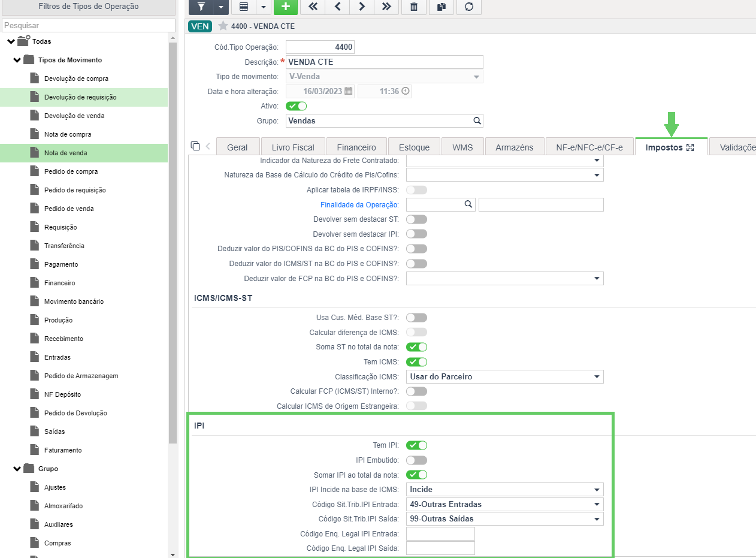
Task: Add a new record with green plus
Action: 286,7
